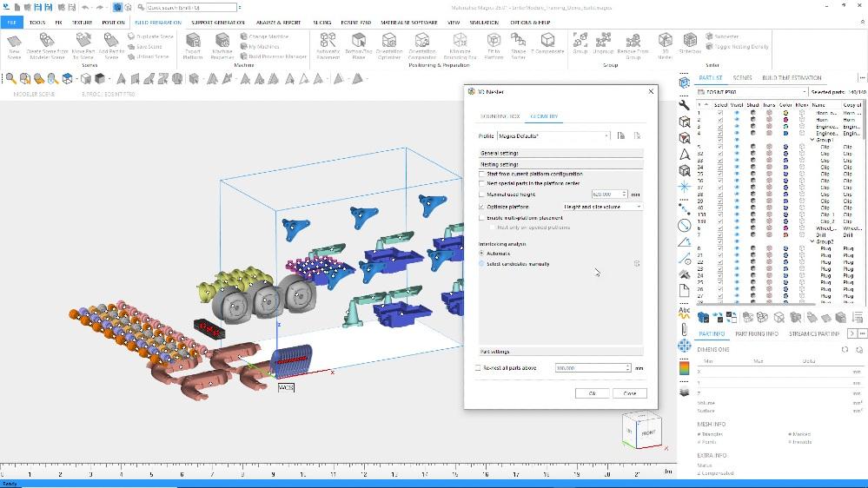The width and height of the screenshot is (868, 488).
Task: Choose Select candidates manually radio option
Action: pos(481,264)
